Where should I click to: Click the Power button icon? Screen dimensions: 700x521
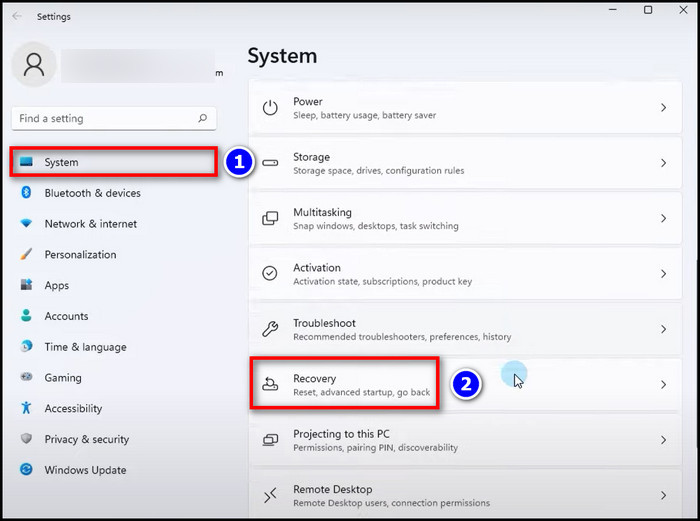[x=270, y=108]
